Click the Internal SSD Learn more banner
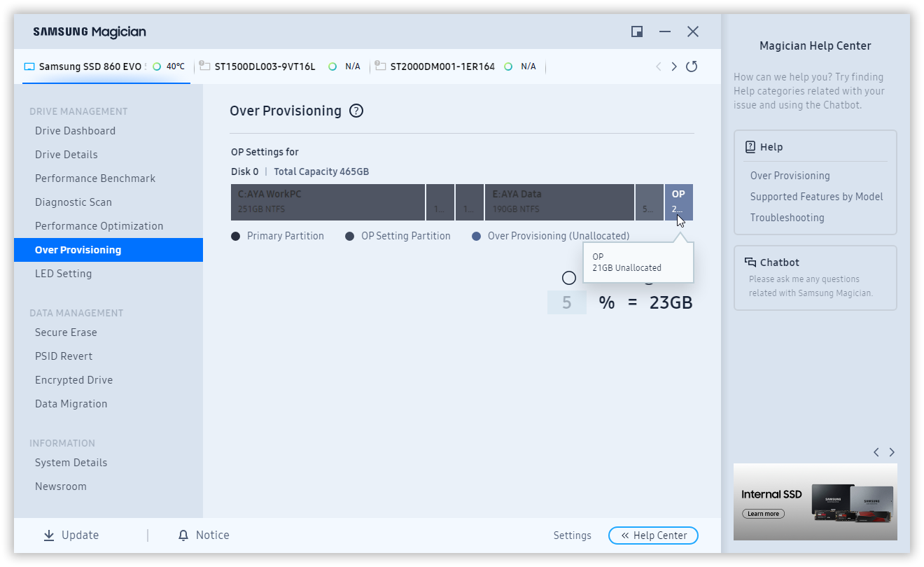924x567 pixels. (x=815, y=502)
